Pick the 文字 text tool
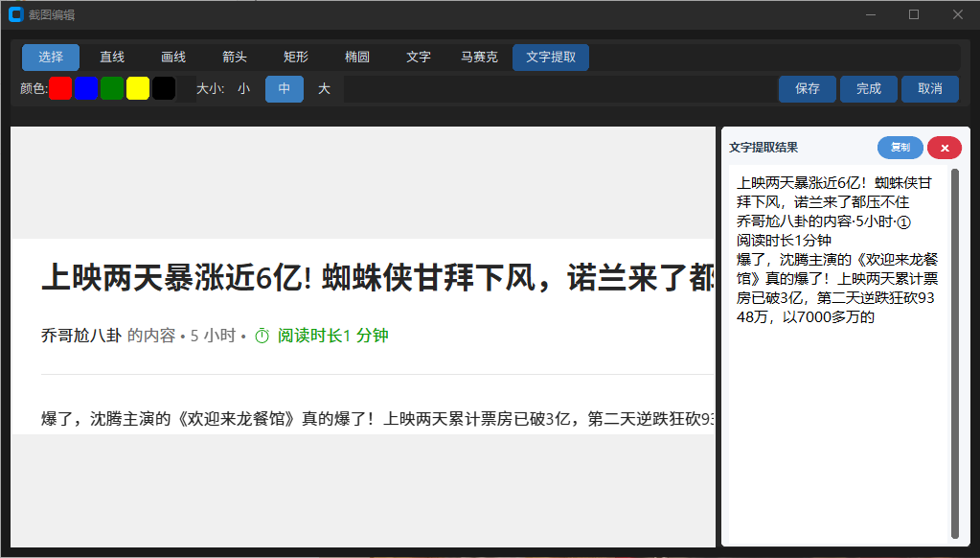 coord(418,57)
